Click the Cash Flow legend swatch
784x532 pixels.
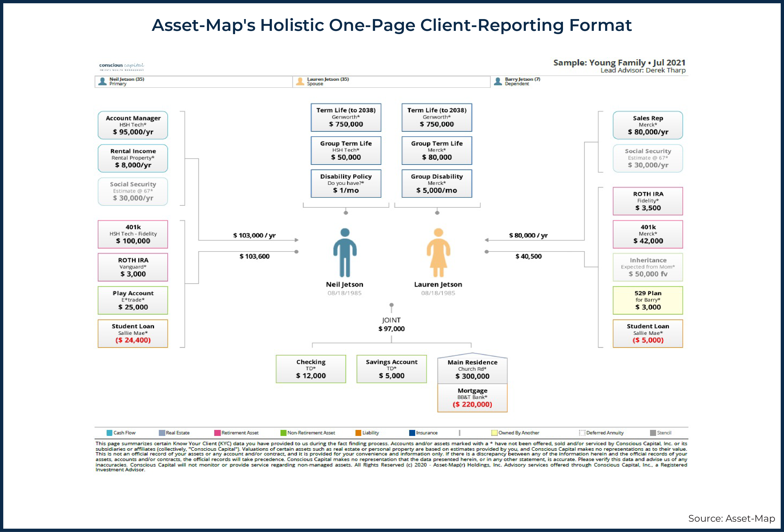pos(109,433)
